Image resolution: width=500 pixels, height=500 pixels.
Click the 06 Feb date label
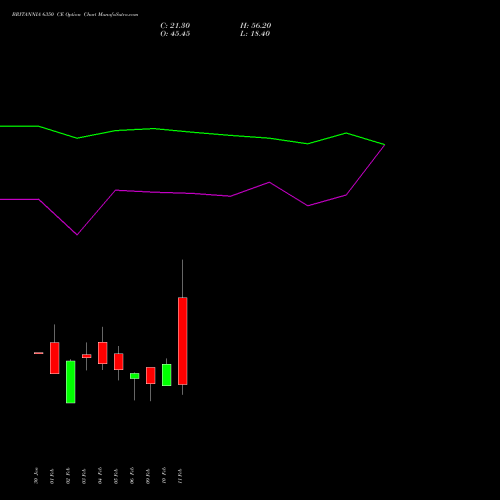click(132, 476)
